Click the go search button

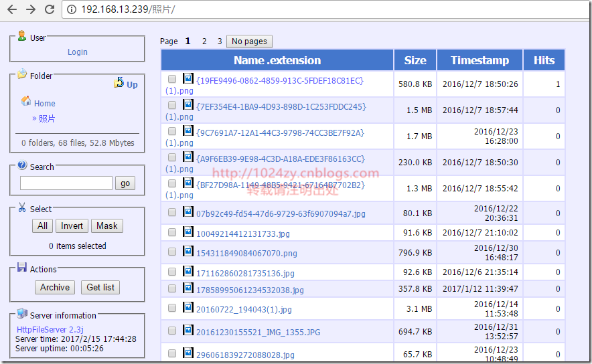click(x=125, y=183)
